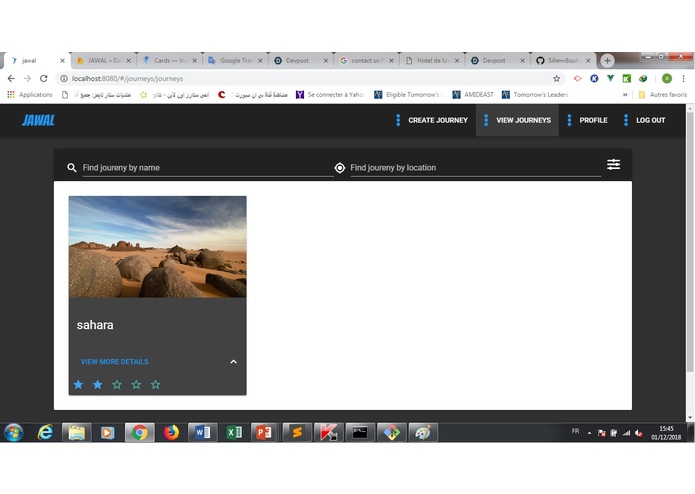Open Paint from the taskbar

(423, 432)
